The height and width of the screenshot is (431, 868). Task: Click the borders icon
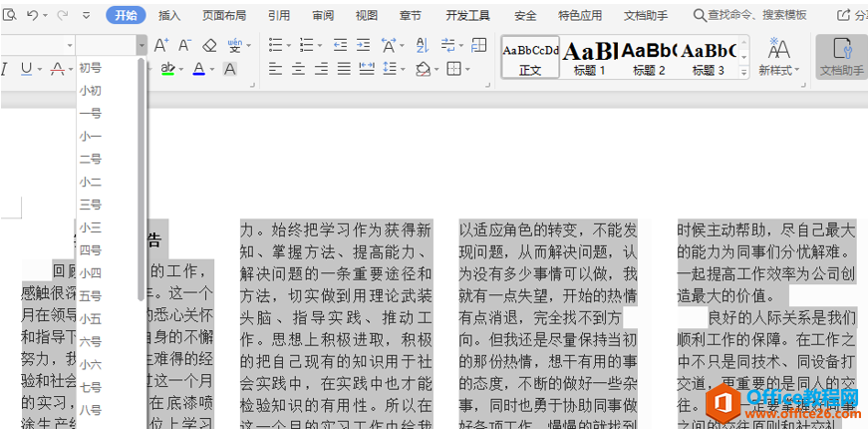coord(453,69)
